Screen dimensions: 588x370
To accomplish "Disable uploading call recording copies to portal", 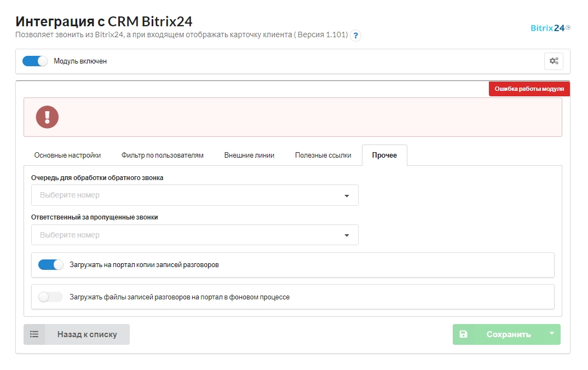I will click(51, 265).
